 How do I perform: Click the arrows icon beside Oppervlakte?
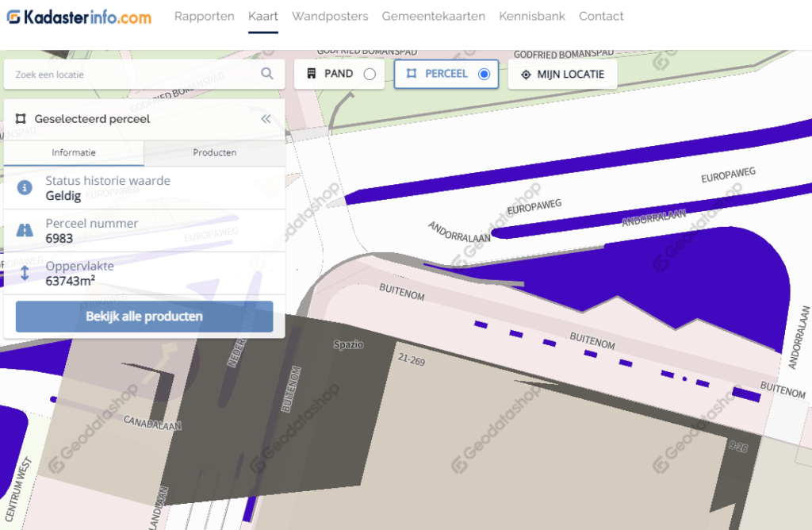coord(25,273)
